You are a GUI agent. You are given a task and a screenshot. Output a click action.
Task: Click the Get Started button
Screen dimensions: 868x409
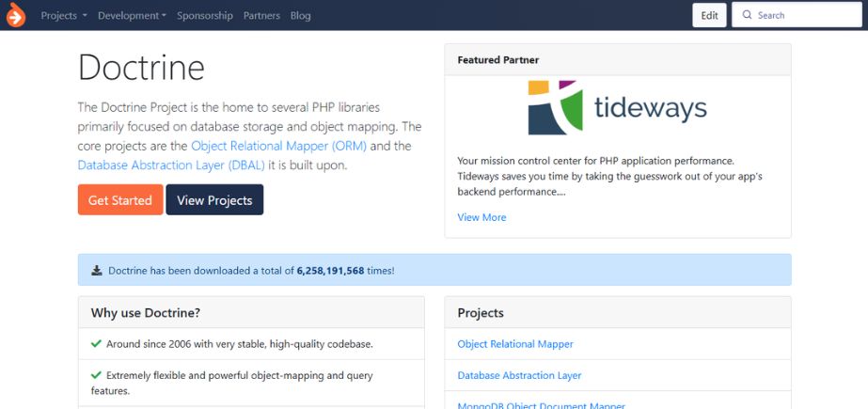(x=120, y=199)
